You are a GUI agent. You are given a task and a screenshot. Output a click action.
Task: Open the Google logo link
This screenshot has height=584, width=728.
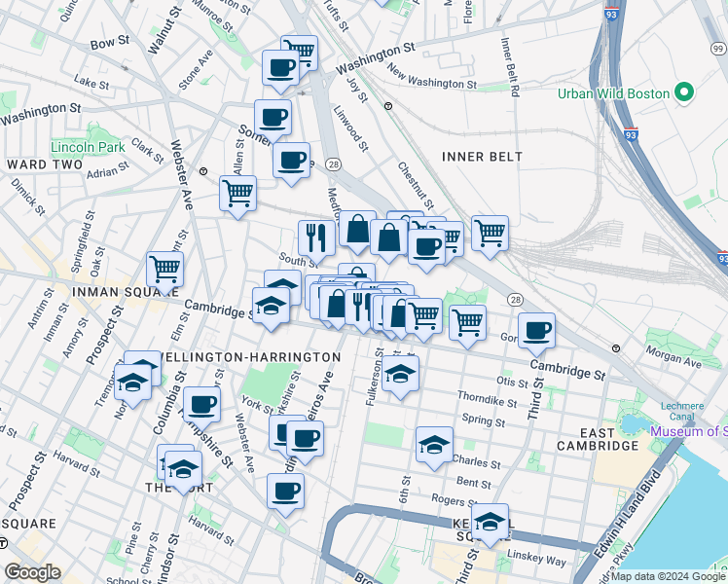pos(33,572)
